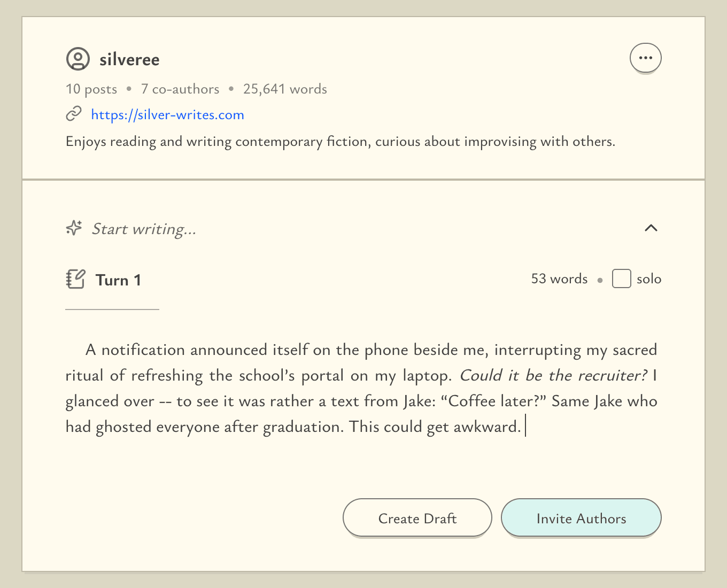View the 10 posts count
The height and width of the screenshot is (588, 727).
(91, 89)
